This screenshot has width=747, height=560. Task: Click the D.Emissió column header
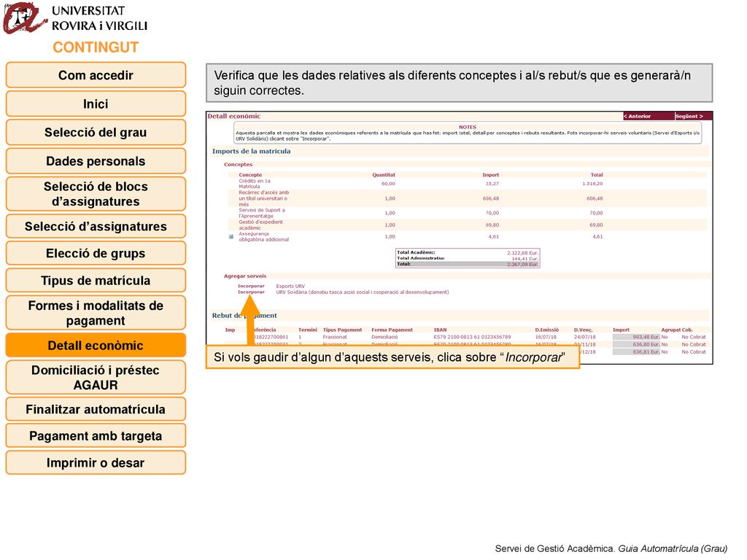tap(546, 330)
